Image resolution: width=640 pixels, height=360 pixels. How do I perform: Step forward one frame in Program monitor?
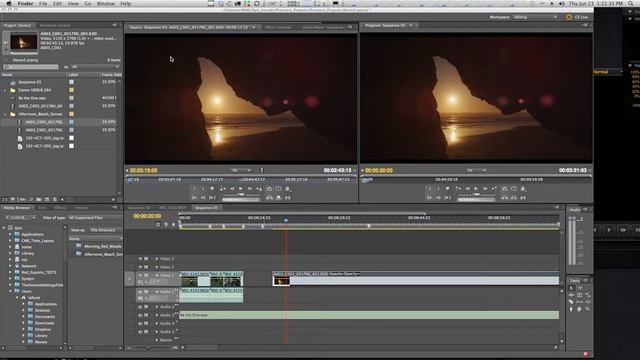tap(485, 189)
